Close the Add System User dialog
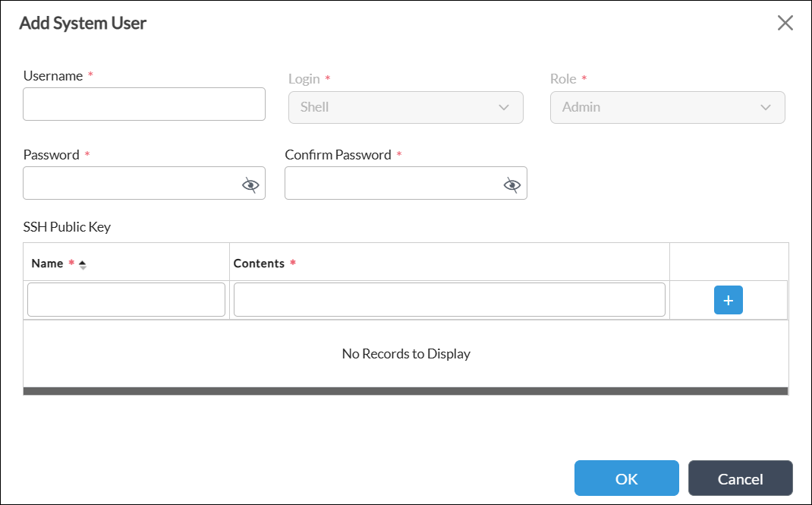 click(x=785, y=23)
